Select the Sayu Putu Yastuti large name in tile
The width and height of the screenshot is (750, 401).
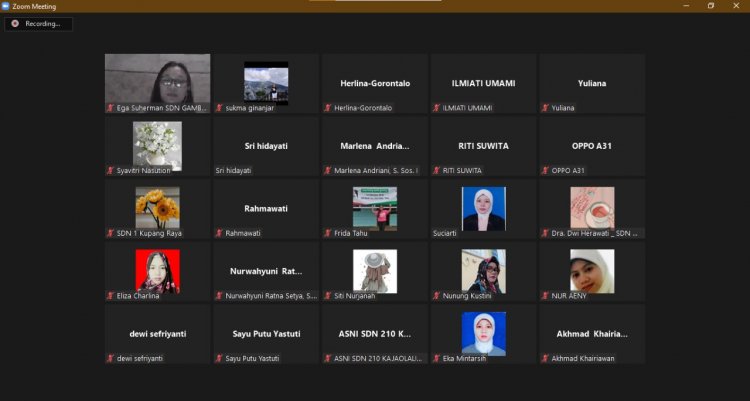(x=266, y=334)
